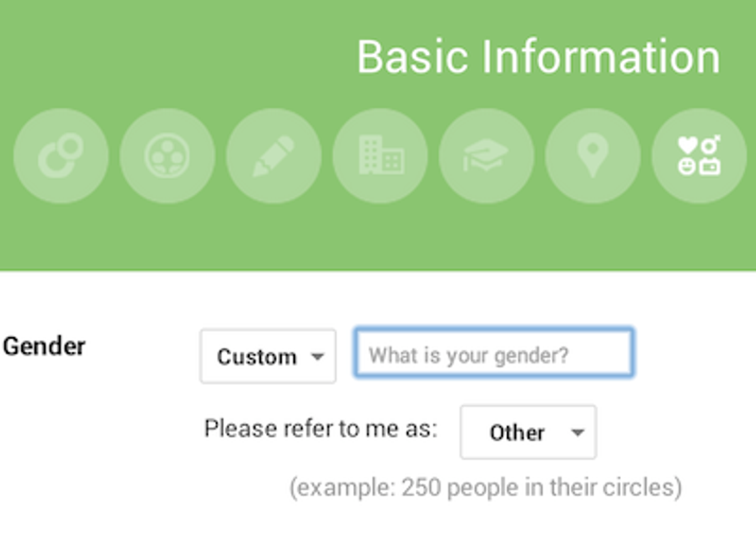
Task: Select the places map pin icon
Action: pos(593,156)
